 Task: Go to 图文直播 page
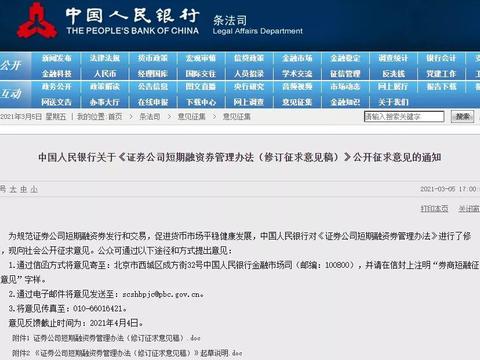pos(201,87)
